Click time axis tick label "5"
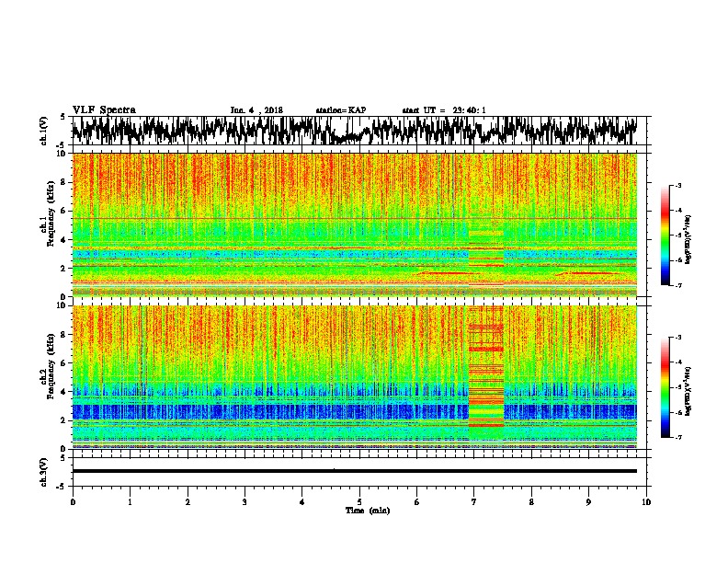 359,502
